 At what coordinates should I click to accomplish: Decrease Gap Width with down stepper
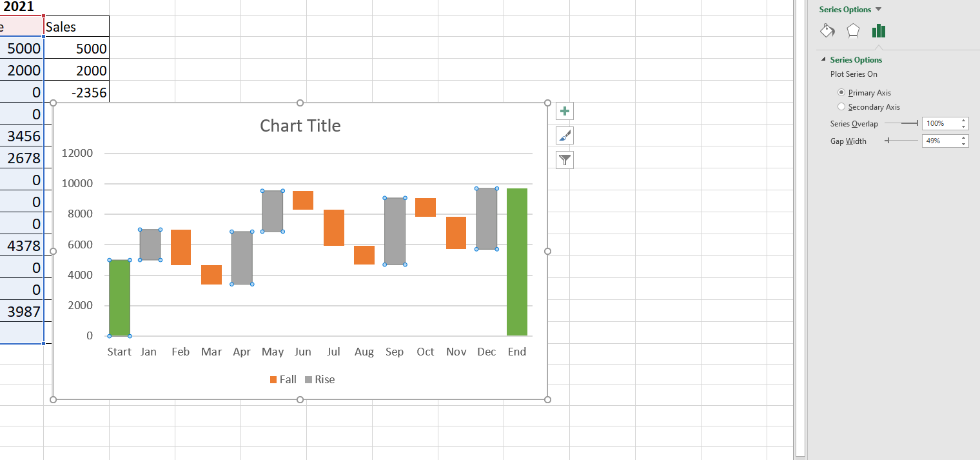963,143
